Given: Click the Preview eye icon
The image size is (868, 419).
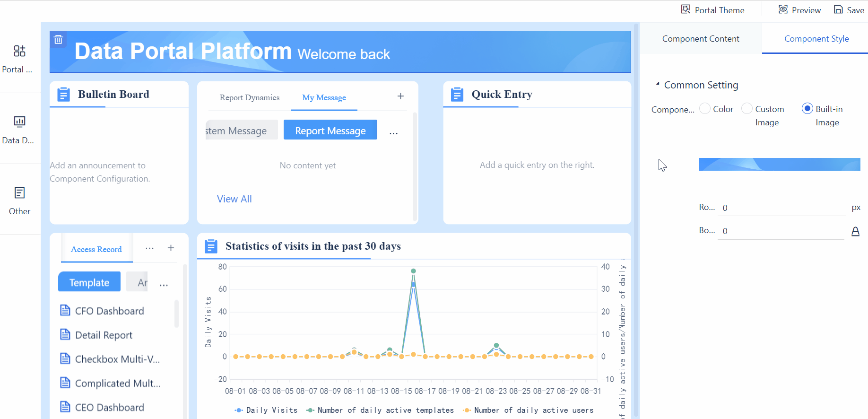Looking at the screenshot, I should [783, 10].
